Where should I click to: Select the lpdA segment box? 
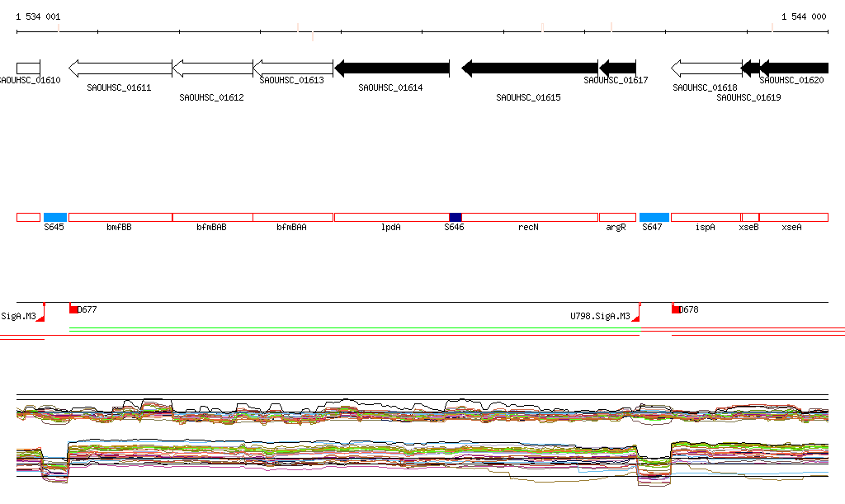(392, 218)
